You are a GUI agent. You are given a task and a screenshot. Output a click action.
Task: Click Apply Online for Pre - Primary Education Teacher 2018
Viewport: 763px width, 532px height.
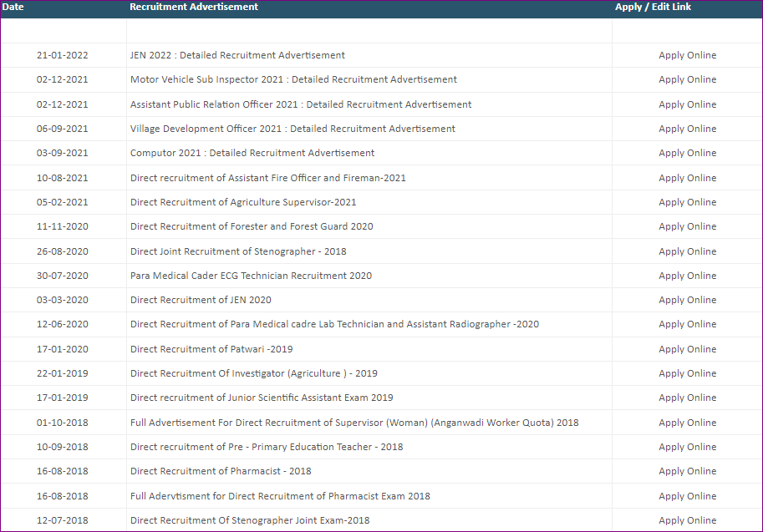coord(687,447)
